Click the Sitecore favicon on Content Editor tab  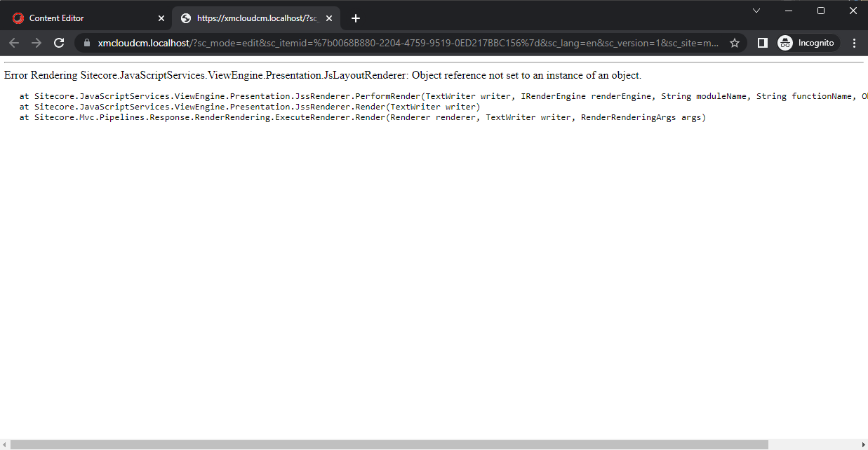pyautogui.click(x=18, y=18)
